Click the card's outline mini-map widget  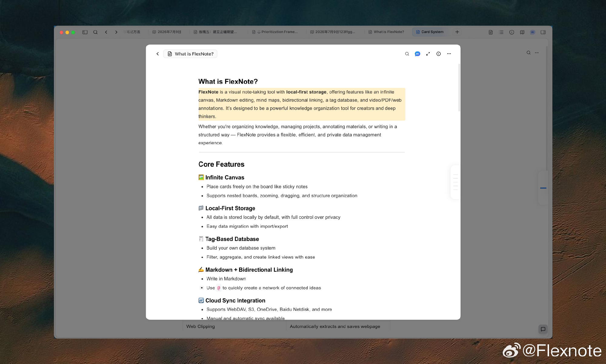pos(455,182)
